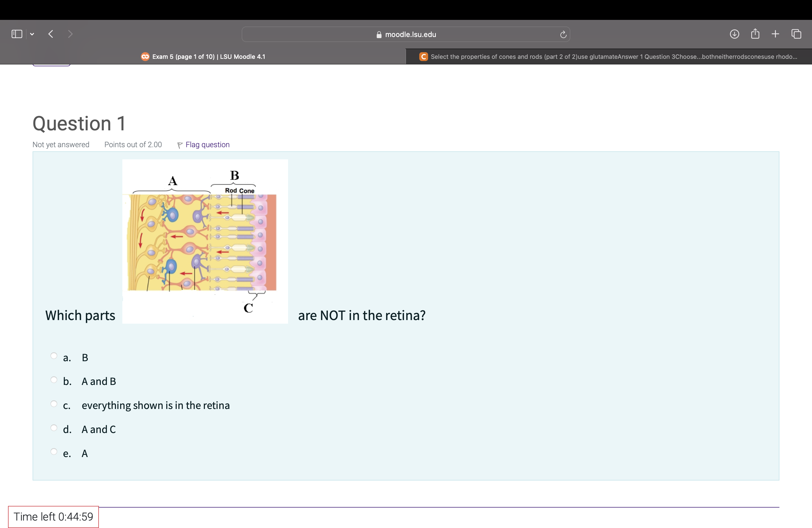The width and height of the screenshot is (812, 528).
Task: Select the 'A and B' answer
Action: (x=54, y=380)
